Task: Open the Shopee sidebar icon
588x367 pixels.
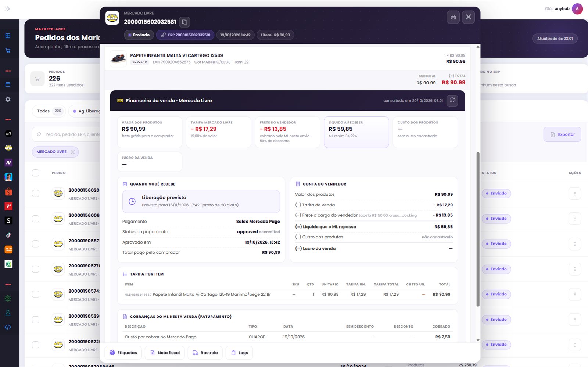Action: [x=8, y=191]
